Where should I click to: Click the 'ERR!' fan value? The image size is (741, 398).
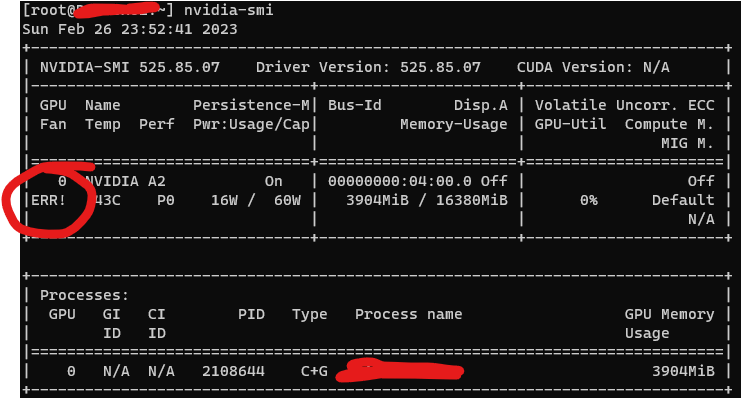(x=49, y=200)
